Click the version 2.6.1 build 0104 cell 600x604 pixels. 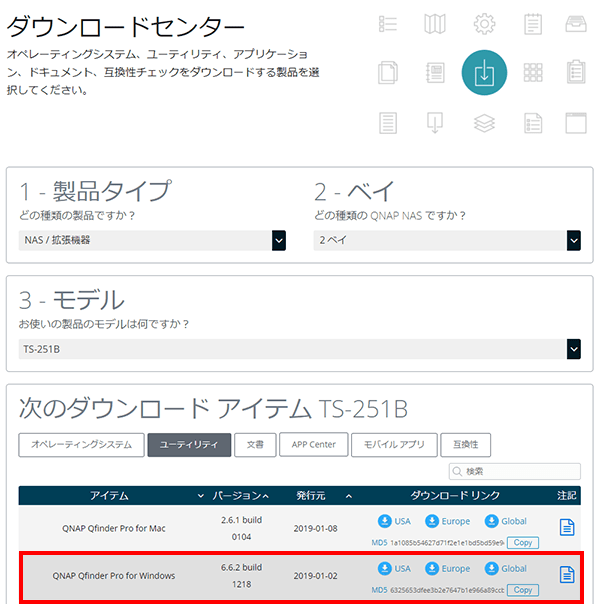pyautogui.click(x=241, y=528)
